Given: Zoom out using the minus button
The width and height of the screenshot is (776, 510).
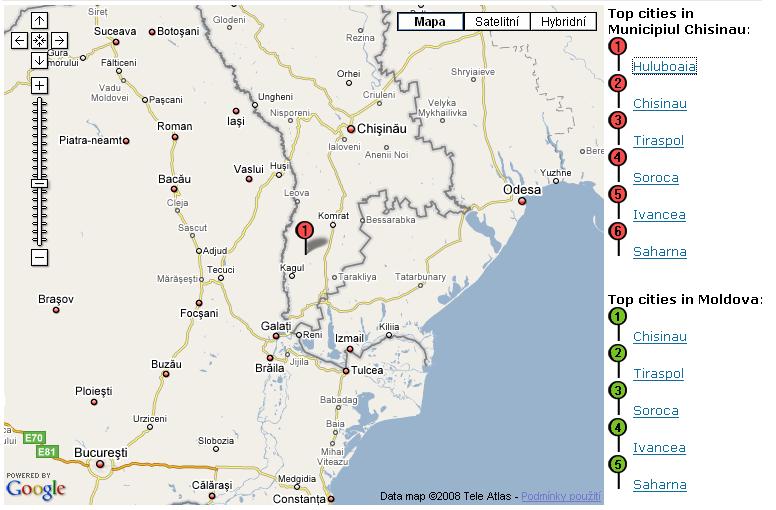Looking at the screenshot, I should 39,258.
